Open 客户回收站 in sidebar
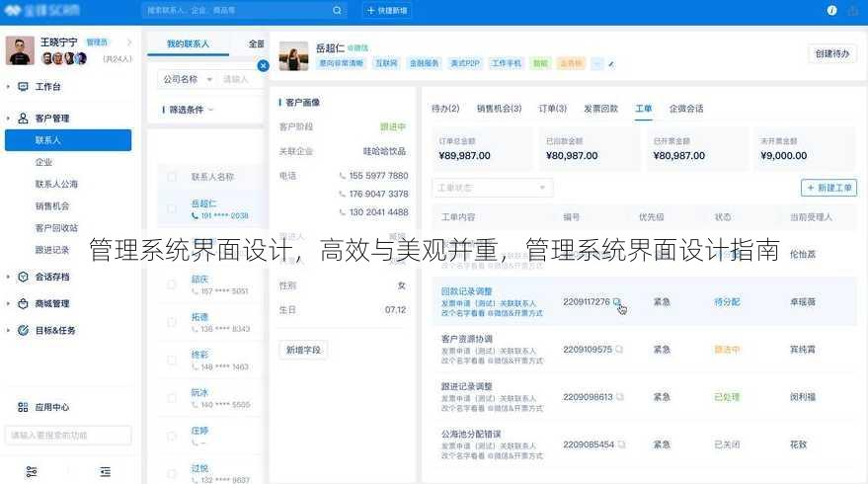The height and width of the screenshot is (484, 868). click(x=56, y=227)
